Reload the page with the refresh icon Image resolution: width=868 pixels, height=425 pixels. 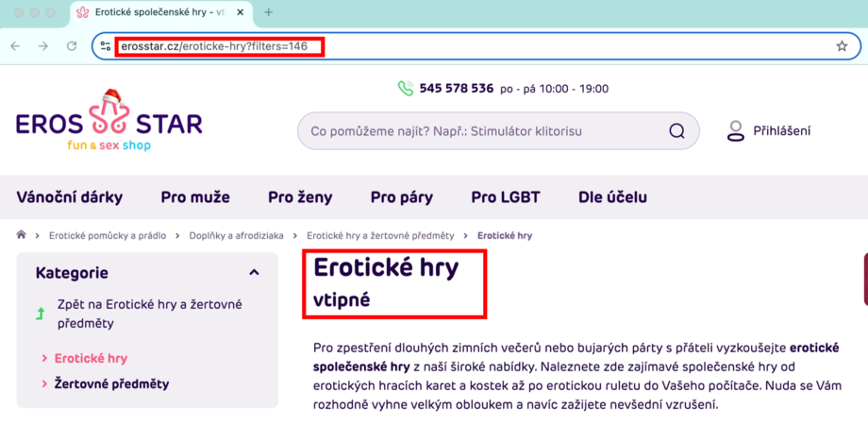72,45
